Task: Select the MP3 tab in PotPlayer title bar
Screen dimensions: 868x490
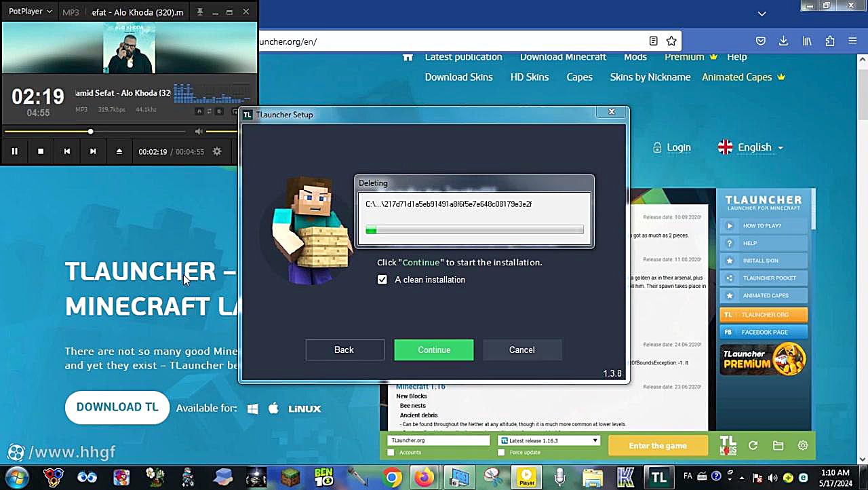Action: (x=71, y=12)
